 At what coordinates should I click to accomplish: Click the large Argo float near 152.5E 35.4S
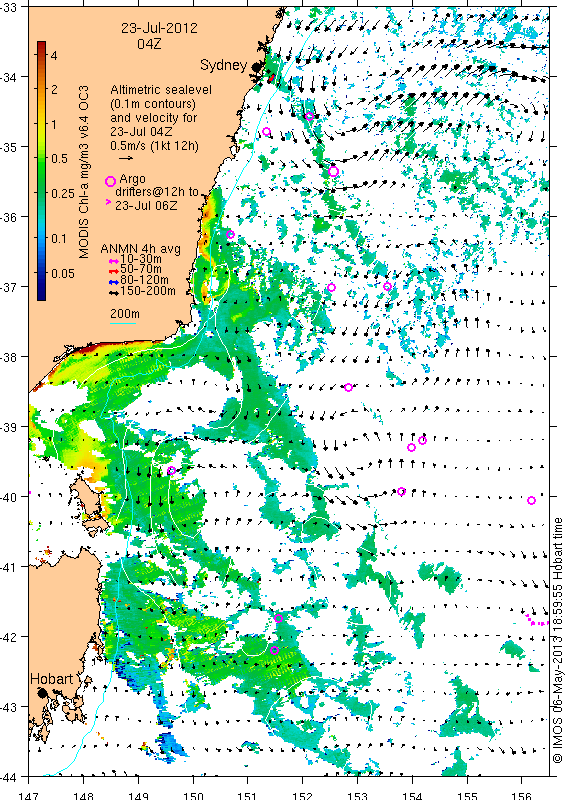(334, 171)
